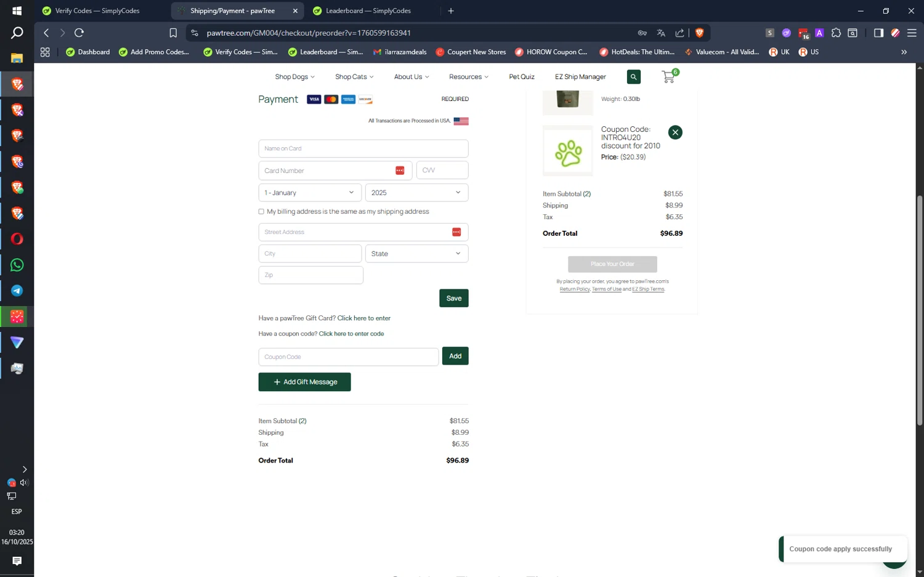Image resolution: width=924 pixels, height=577 pixels.
Task: Open the State dropdown
Action: 416,254
